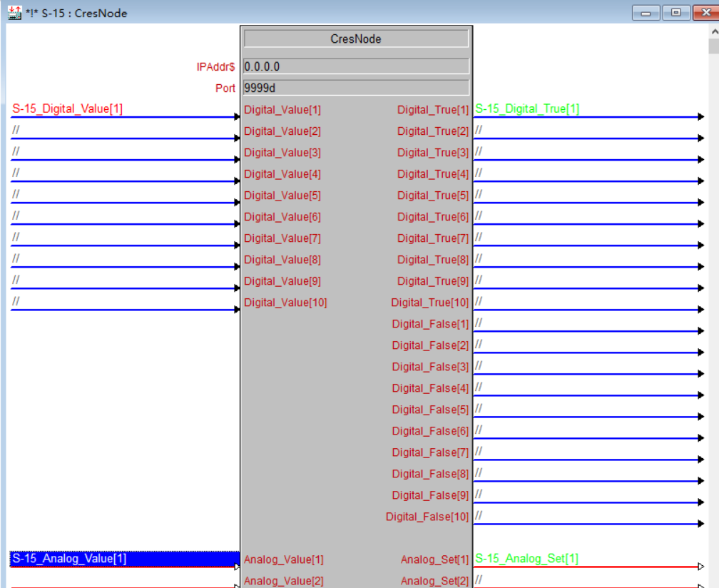Click the Digital_Value[2] input label

tap(282, 131)
